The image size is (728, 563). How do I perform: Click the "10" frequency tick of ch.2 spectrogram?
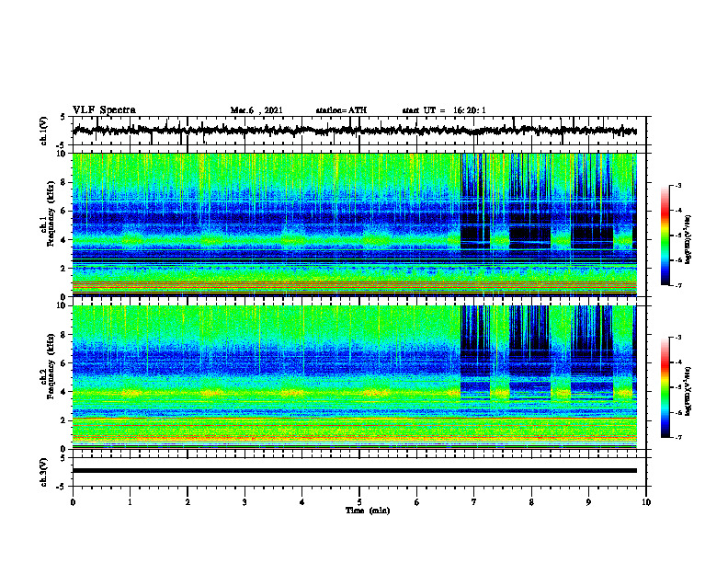(x=63, y=305)
